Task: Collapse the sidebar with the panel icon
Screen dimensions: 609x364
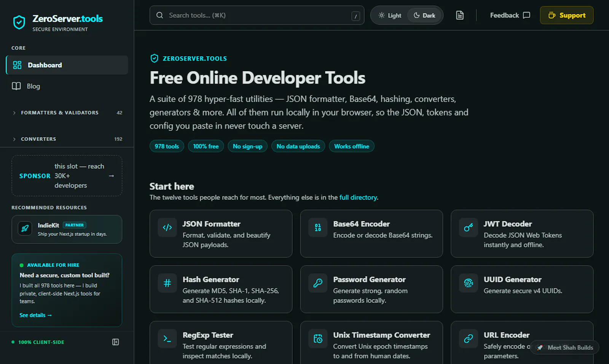Action: pos(116,342)
